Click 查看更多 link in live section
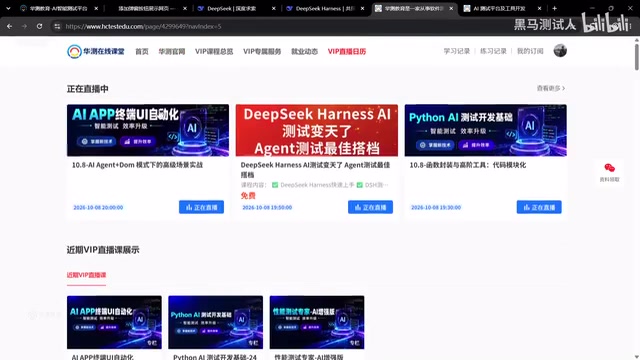 coord(551,88)
